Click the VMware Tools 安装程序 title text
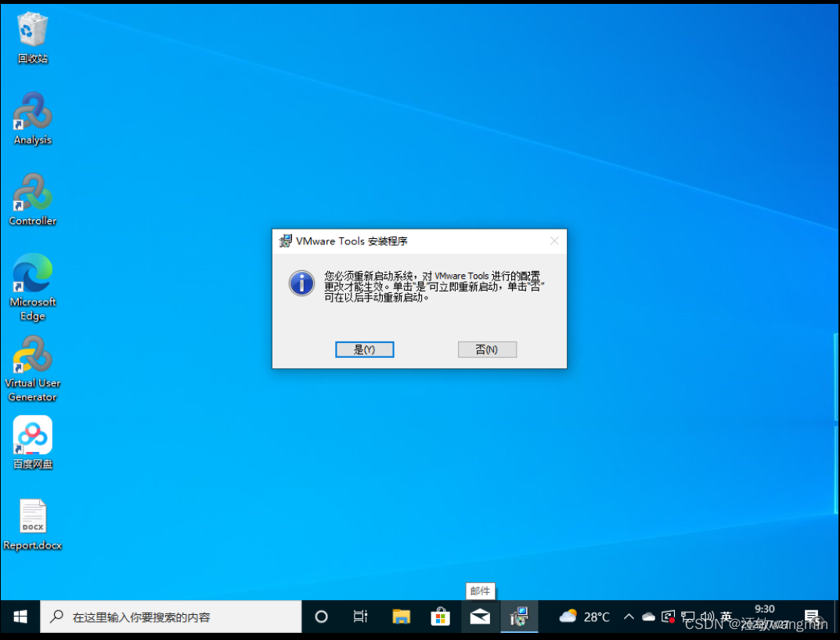The height and width of the screenshot is (640, 840). (352, 241)
